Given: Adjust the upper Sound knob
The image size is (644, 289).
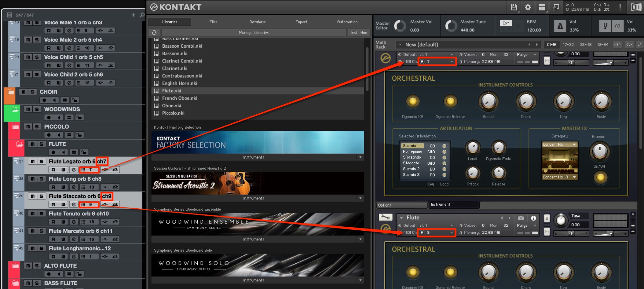Looking at the screenshot, I should coord(488,101).
